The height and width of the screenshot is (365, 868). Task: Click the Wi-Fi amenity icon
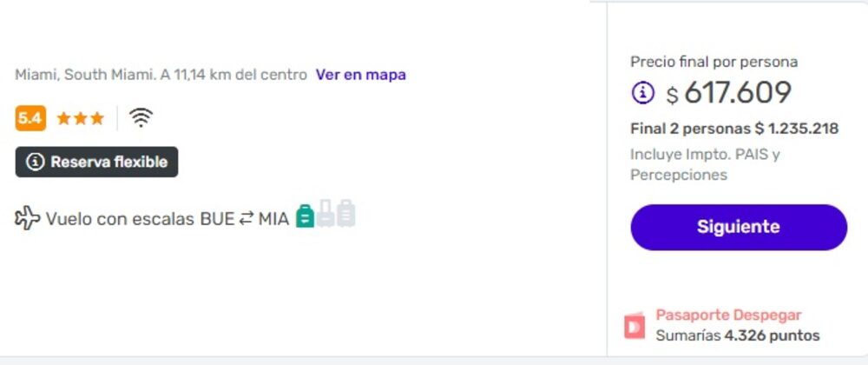coord(141,117)
